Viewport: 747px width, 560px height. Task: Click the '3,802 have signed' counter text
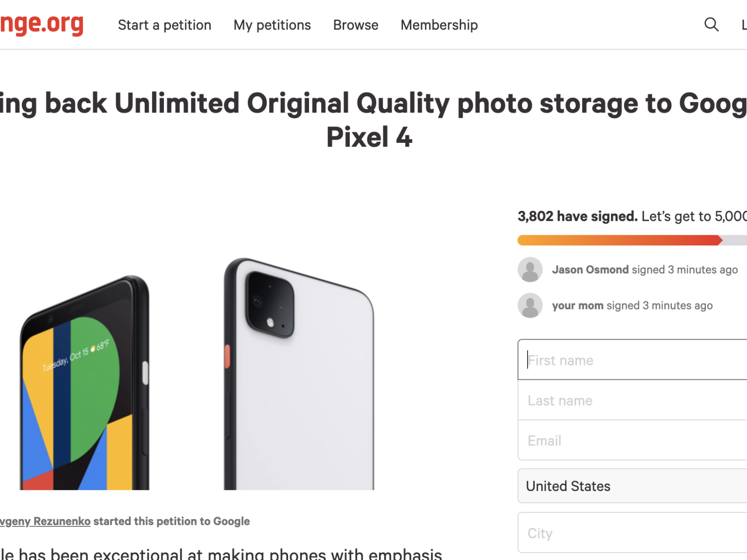click(578, 217)
